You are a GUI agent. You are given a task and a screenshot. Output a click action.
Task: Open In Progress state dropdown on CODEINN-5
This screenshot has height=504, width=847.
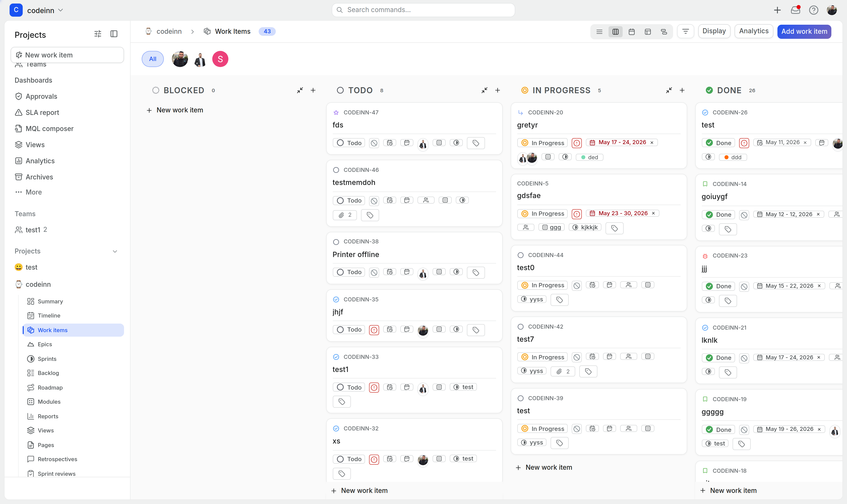(542, 214)
